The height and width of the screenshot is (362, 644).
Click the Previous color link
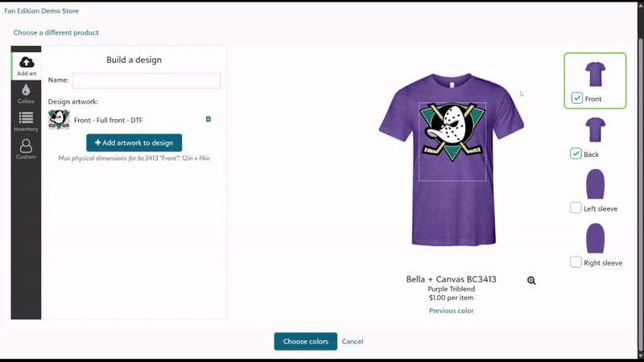(x=451, y=311)
